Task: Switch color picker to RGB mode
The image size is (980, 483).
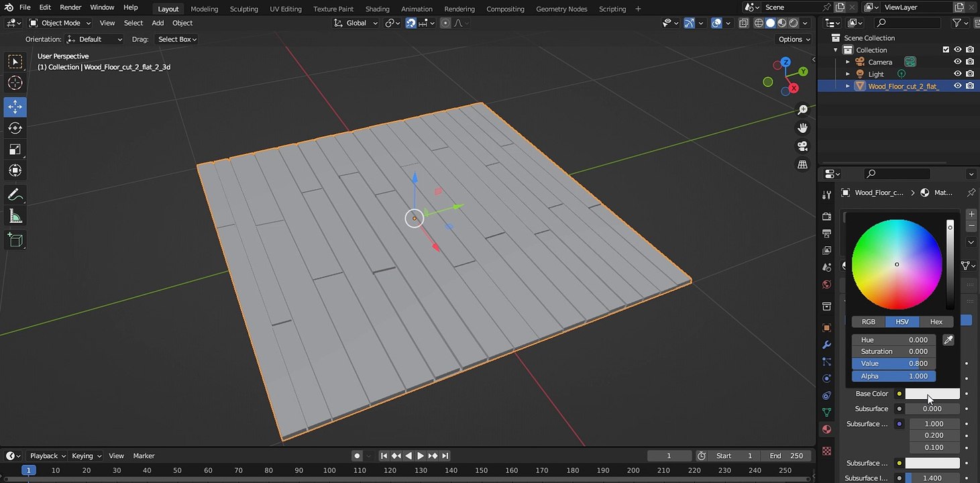Action: click(x=869, y=321)
